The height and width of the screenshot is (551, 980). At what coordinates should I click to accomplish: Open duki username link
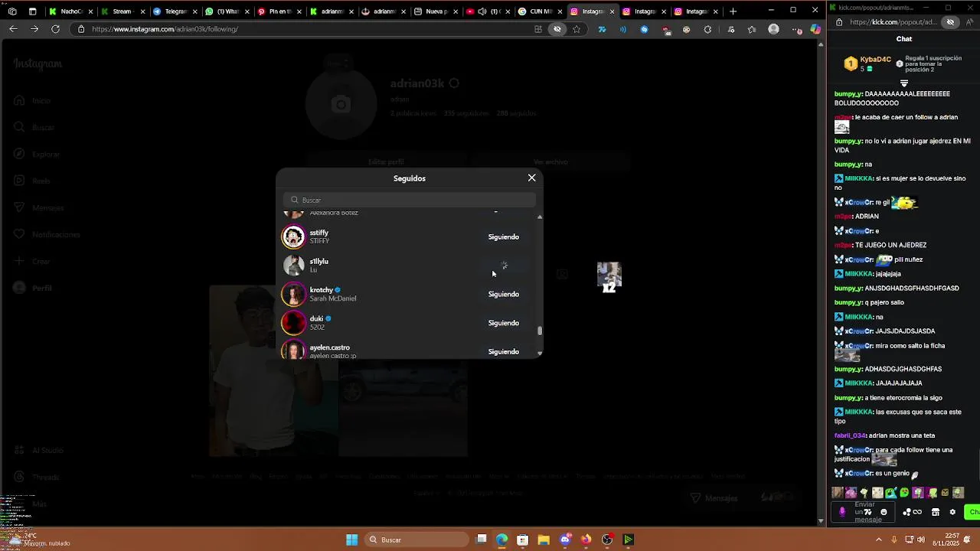[316, 318]
